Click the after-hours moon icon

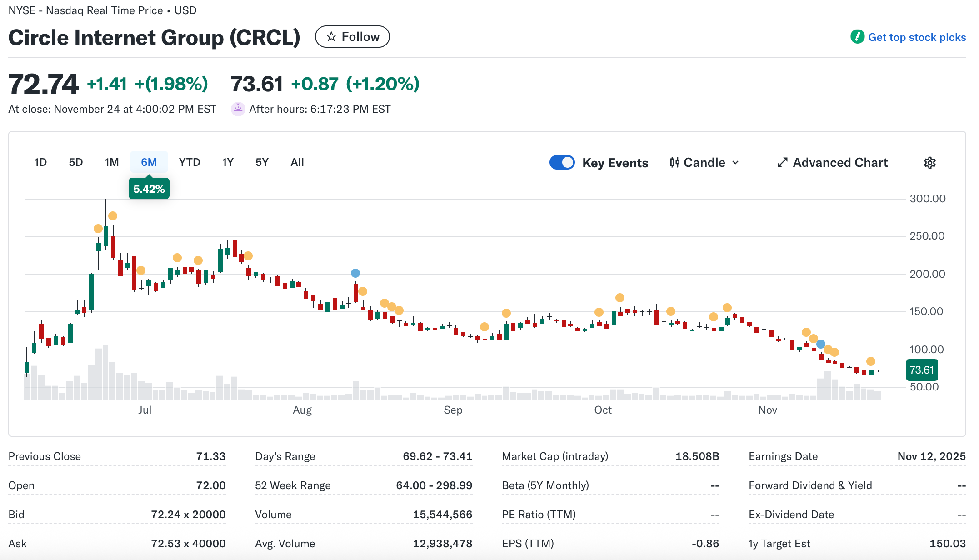pos(238,109)
